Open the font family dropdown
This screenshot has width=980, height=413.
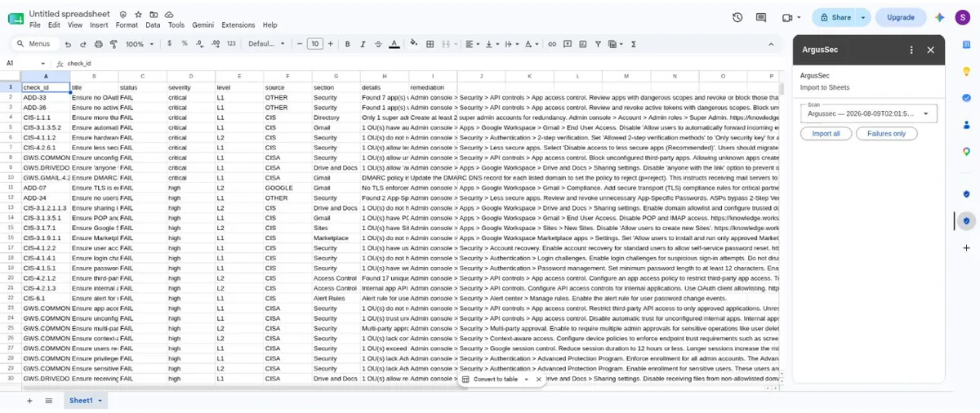coord(267,44)
